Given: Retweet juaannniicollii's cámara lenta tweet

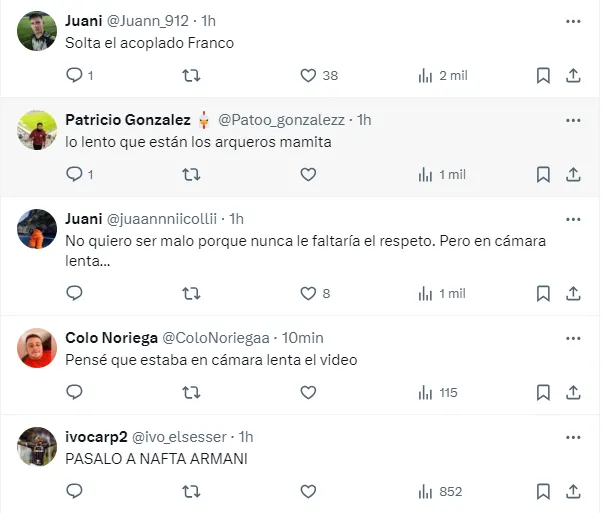Looking at the screenshot, I should (x=191, y=293).
